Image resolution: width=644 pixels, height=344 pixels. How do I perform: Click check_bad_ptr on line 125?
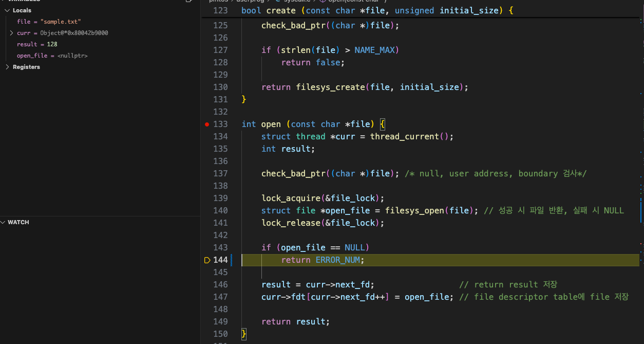(293, 25)
